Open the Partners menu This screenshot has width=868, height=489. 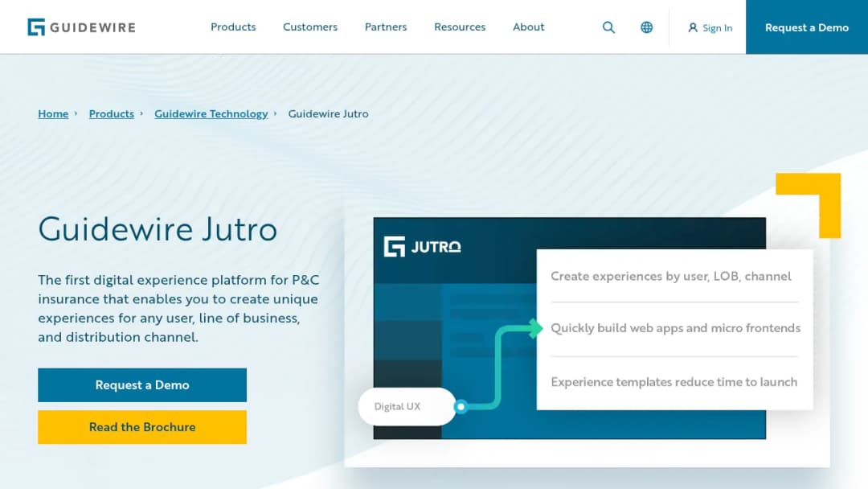click(386, 27)
